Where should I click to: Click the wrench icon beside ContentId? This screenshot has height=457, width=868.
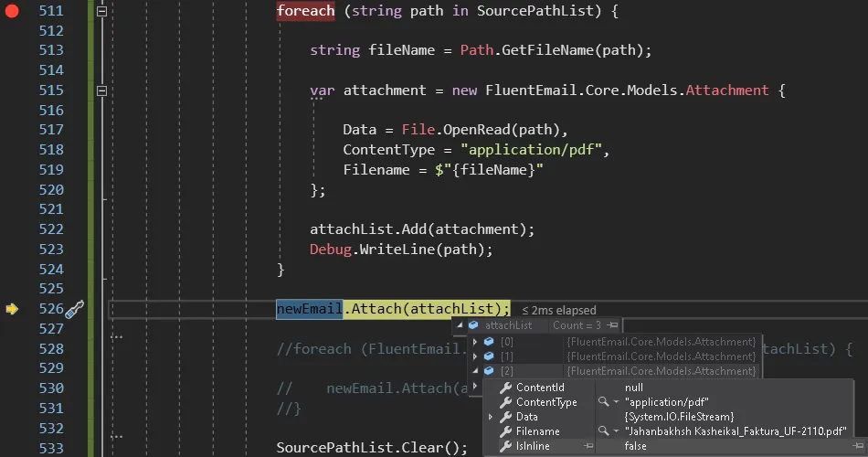[505, 388]
